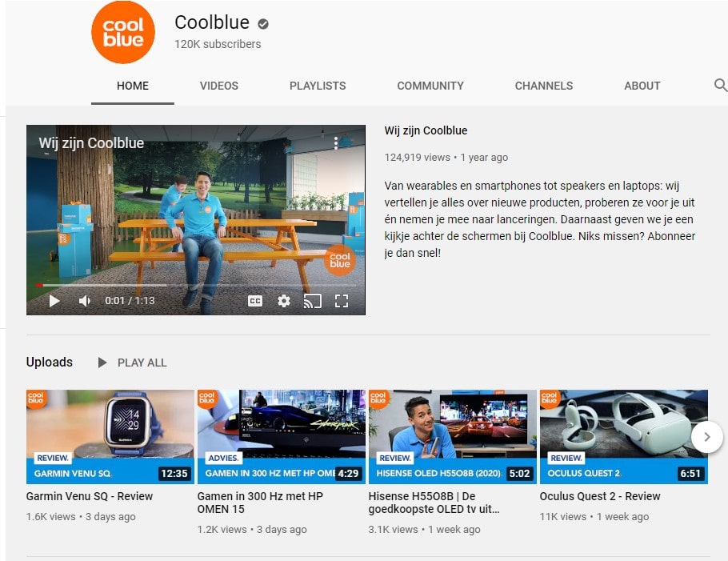Image resolution: width=728 pixels, height=561 pixels.
Task: Go to the CHANNELS tab
Action: coord(544,86)
